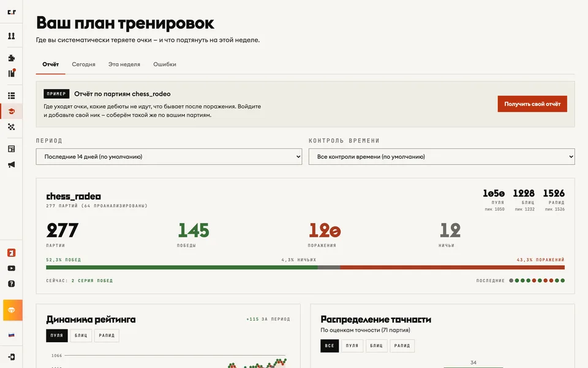Screen dimensions: 588x368
Task: Select Рапид in Распределение точности
Action: tap(402, 345)
